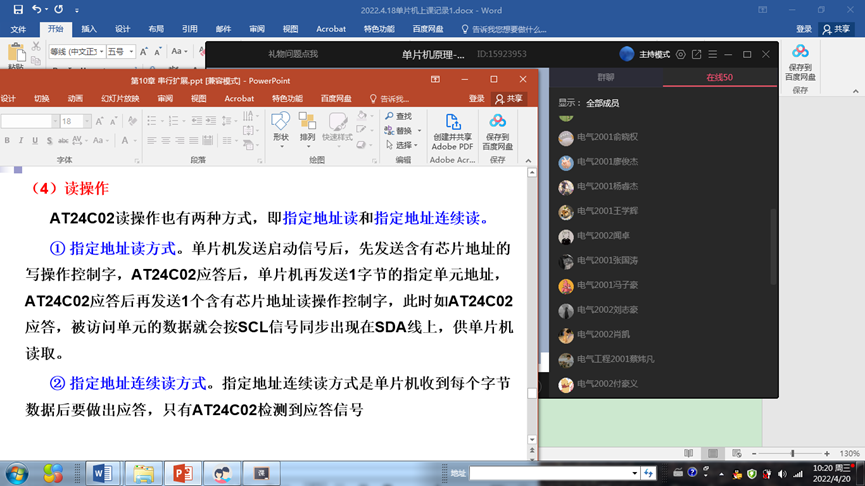This screenshot has height=486, width=865.
Task: Expand the Word font size 五号 dropdown
Action: (130, 51)
